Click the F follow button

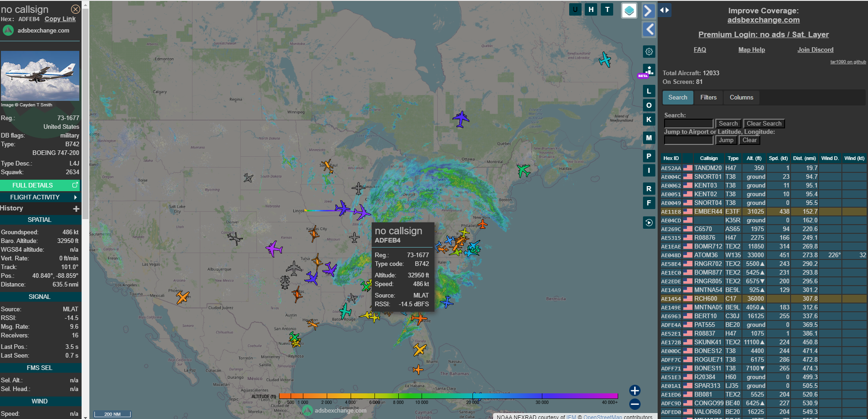pyautogui.click(x=649, y=203)
